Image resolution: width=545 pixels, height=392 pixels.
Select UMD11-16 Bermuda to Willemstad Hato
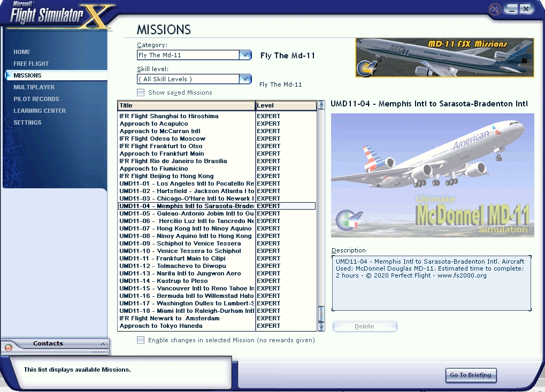pyautogui.click(x=217, y=296)
